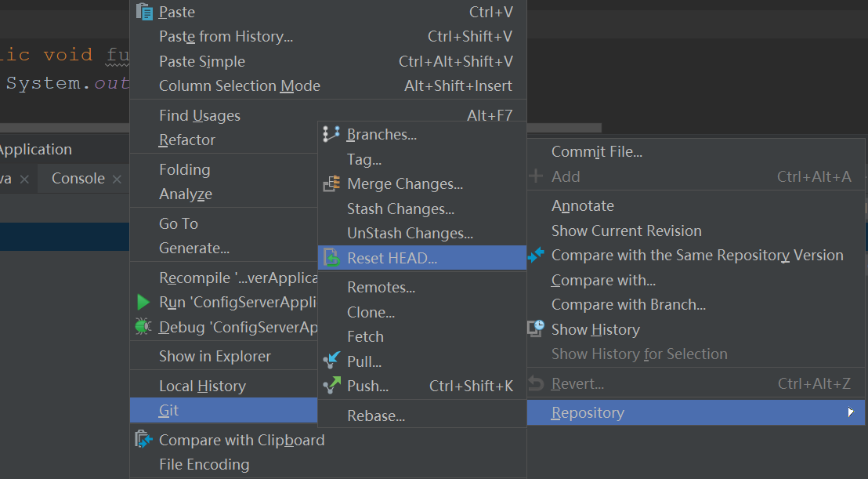Click the Merge Changes icon
The width and height of the screenshot is (868, 479).
point(331,183)
